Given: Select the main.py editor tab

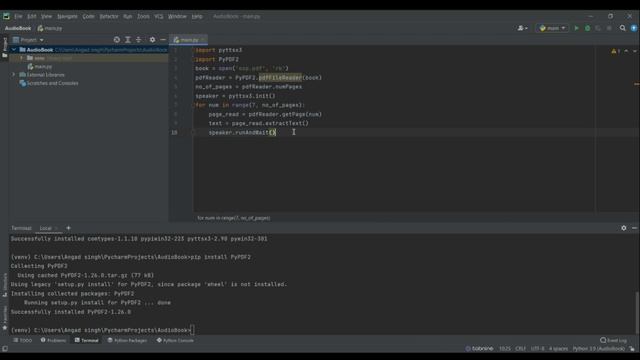Looking at the screenshot, I should click(188, 40).
